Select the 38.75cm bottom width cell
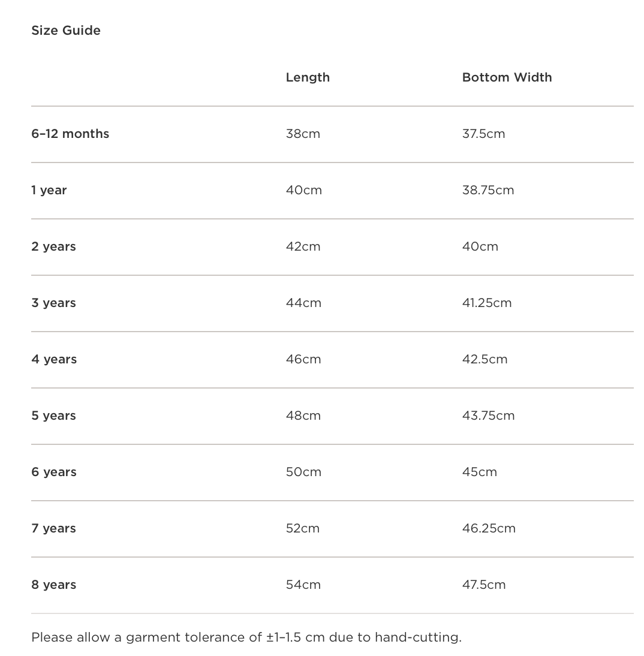Image resolution: width=644 pixels, height=656 pixels. [x=488, y=190]
